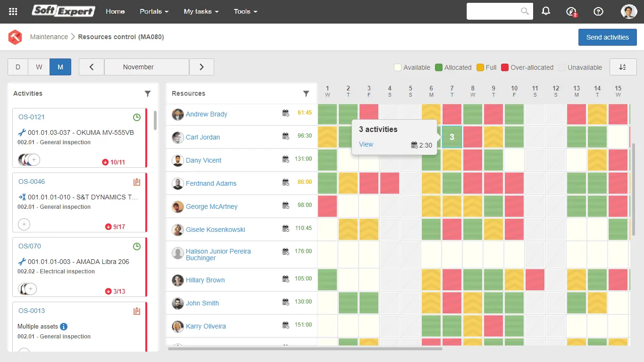Expand the Tools dropdown menu
The width and height of the screenshot is (644, 362).
(x=245, y=11)
